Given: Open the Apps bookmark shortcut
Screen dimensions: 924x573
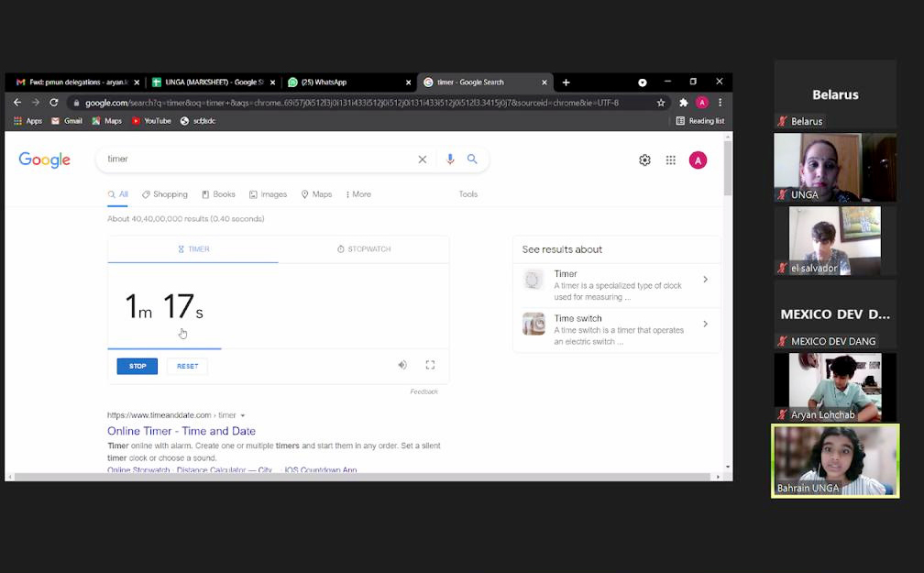Looking at the screenshot, I should [x=27, y=121].
